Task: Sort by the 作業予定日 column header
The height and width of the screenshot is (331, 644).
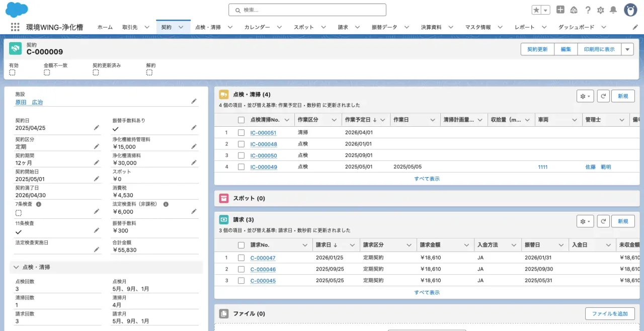Action: (358, 120)
